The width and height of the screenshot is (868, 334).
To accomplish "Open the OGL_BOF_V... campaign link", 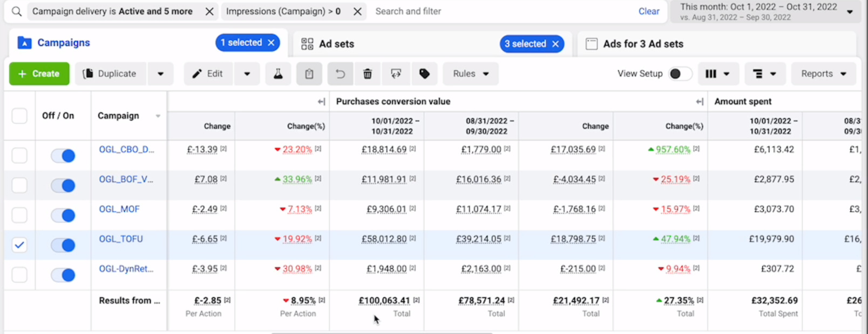I will coord(126,179).
